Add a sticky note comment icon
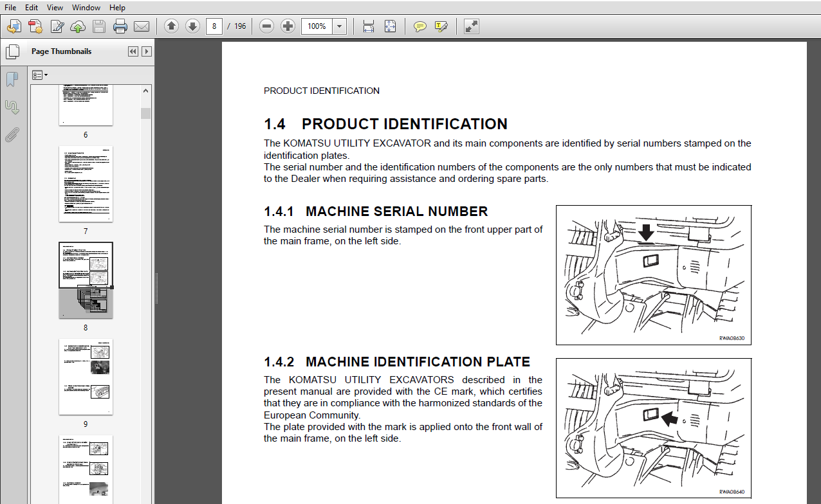Screen dimensions: 821x504 point(420,26)
